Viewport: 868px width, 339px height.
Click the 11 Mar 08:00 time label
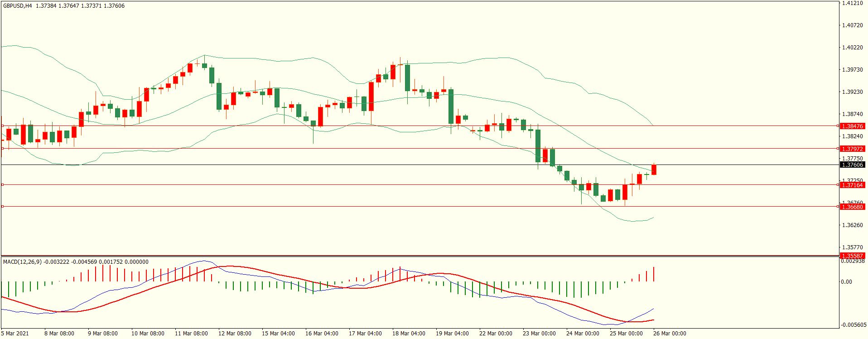[191, 334]
